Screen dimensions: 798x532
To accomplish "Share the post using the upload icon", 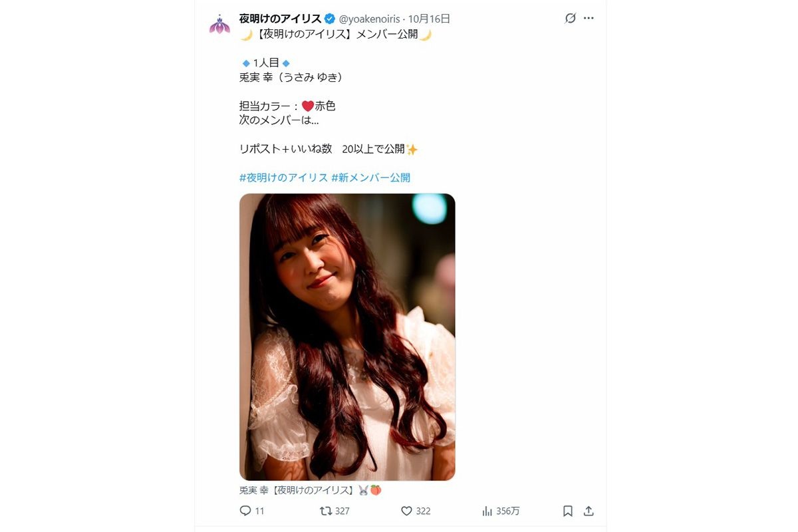I will tap(589, 511).
